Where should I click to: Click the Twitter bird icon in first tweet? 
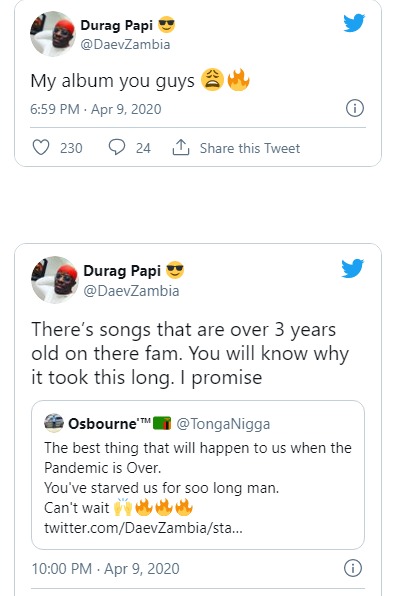pos(354,23)
